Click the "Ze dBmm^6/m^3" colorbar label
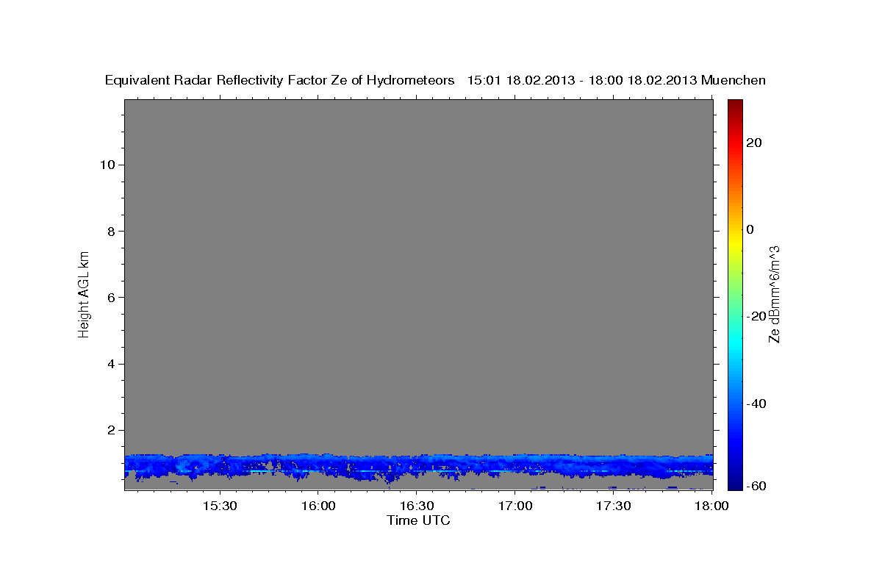882x588 pixels. click(x=773, y=294)
